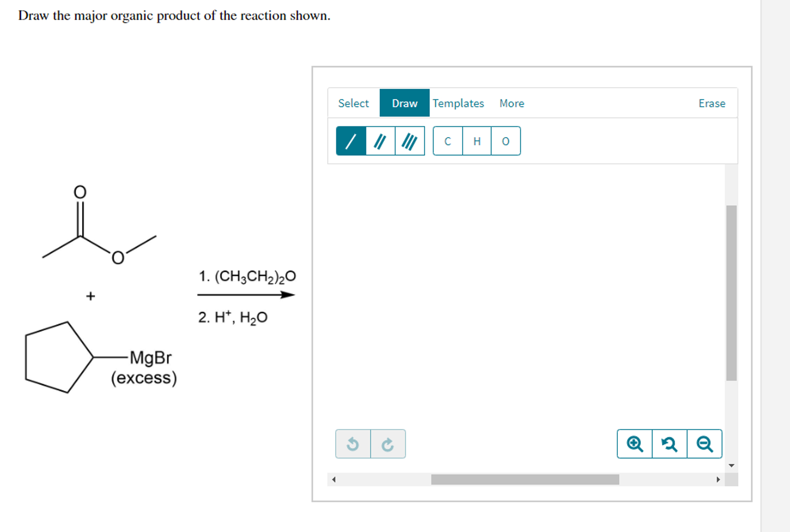Zoom in on the drawing canvas
Image resolution: width=790 pixels, height=532 pixels.
click(634, 444)
